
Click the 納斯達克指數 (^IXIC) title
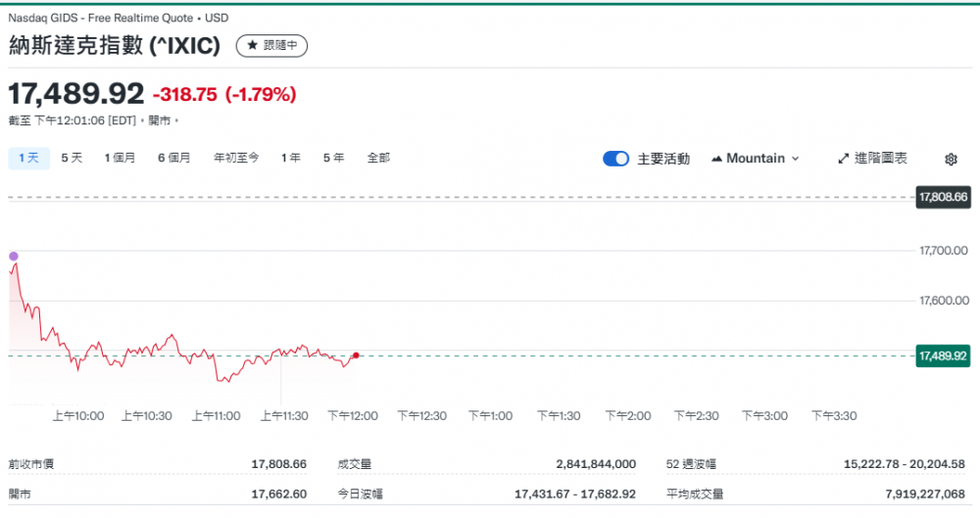pos(114,45)
